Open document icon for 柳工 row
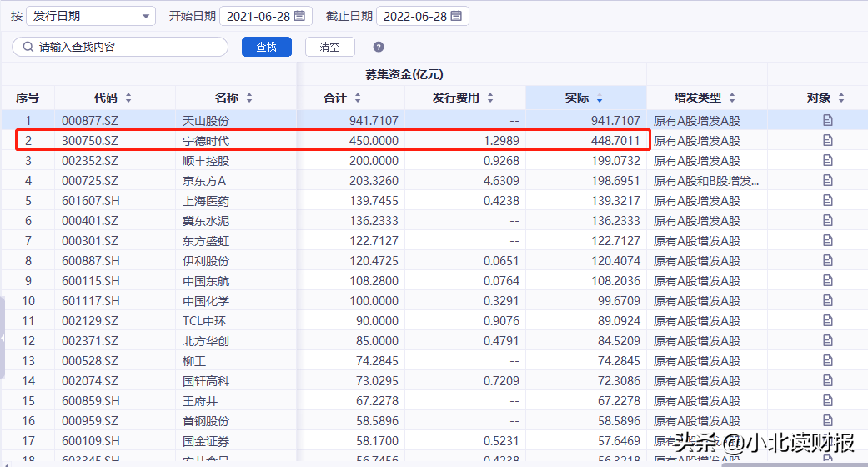Viewport: 868px width, 467px height. pos(828,360)
